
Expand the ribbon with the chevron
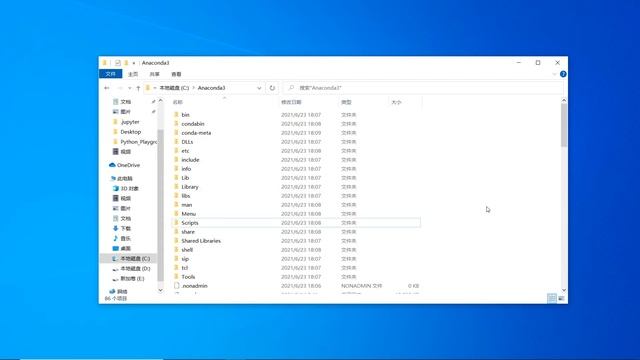[554, 74]
